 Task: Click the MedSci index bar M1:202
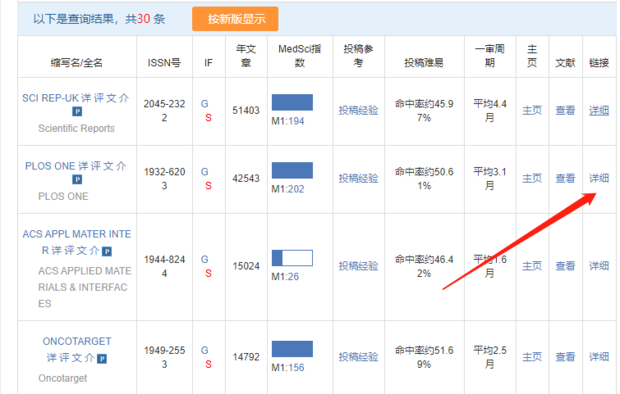pos(292,170)
